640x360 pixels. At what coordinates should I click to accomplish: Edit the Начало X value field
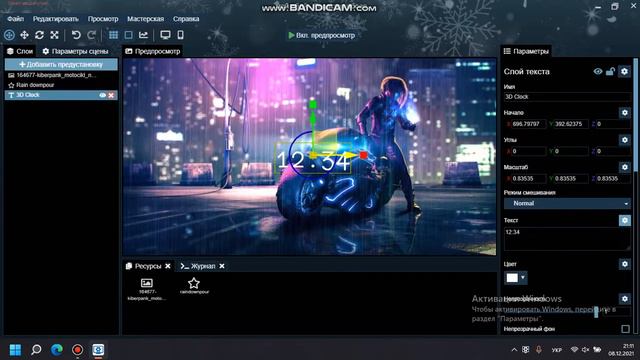coord(529,124)
